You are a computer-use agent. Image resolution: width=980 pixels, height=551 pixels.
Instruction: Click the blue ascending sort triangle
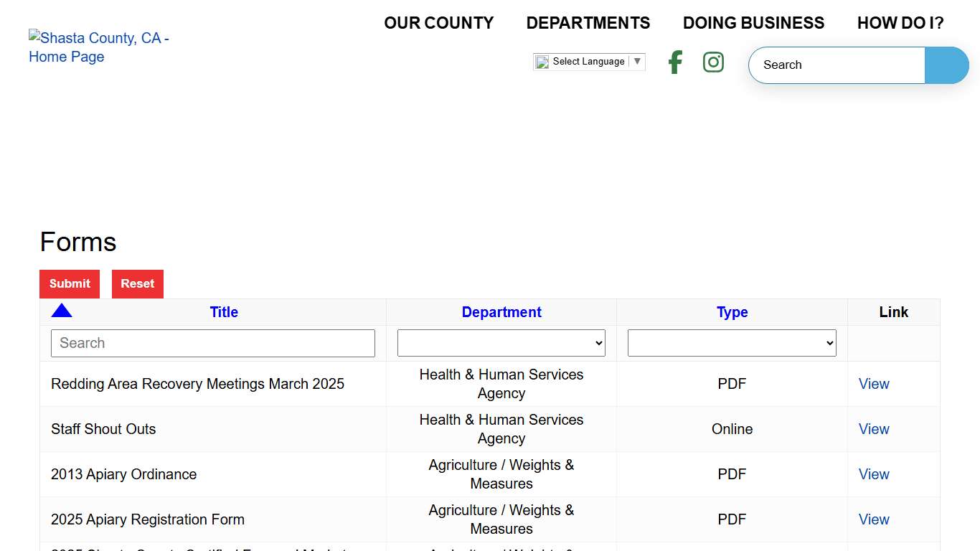pos(62,310)
